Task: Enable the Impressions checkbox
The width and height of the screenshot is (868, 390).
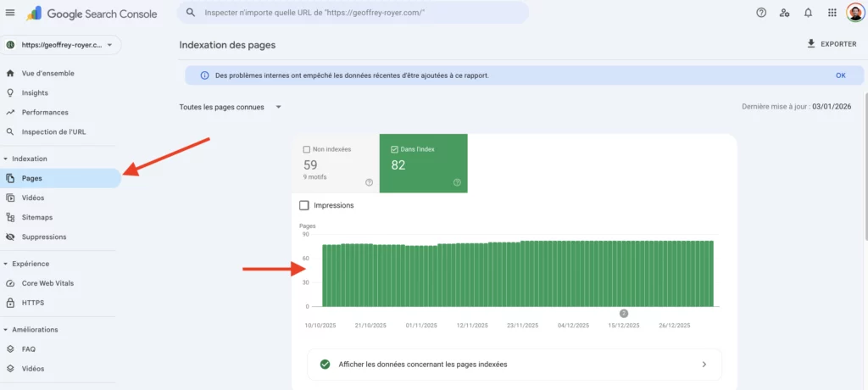Action: pos(304,205)
